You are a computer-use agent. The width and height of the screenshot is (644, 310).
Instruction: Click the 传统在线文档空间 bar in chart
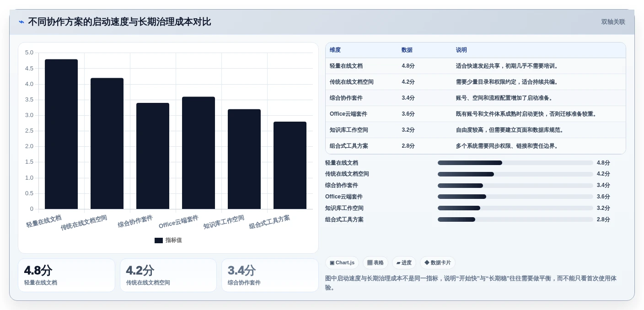coord(107,144)
